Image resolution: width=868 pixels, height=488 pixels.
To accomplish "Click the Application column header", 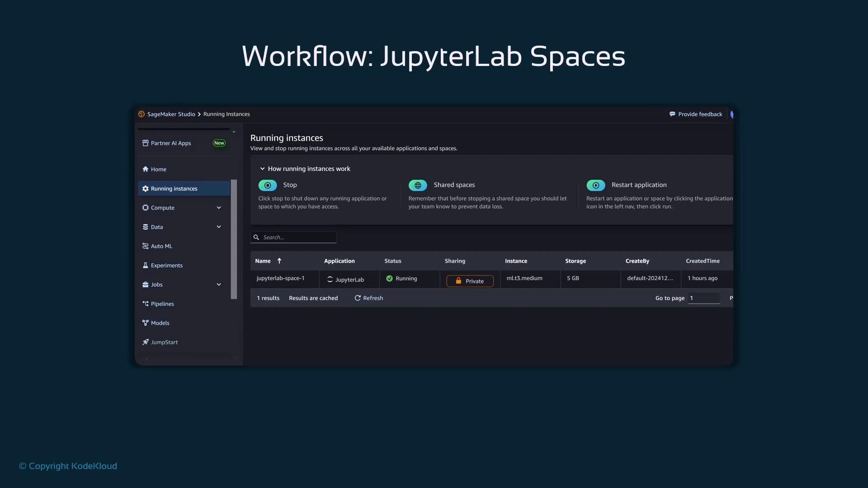I will tap(339, 261).
